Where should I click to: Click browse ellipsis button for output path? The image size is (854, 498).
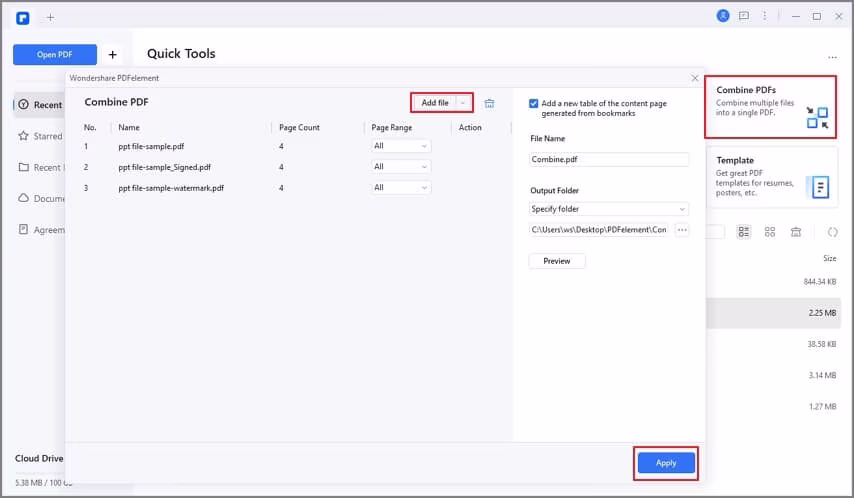682,230
